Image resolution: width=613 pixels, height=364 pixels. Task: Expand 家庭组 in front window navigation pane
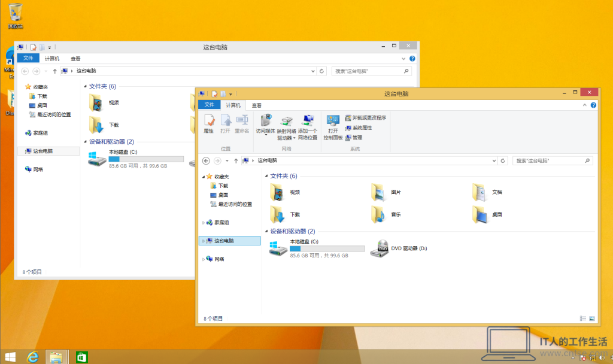(204, 223)
